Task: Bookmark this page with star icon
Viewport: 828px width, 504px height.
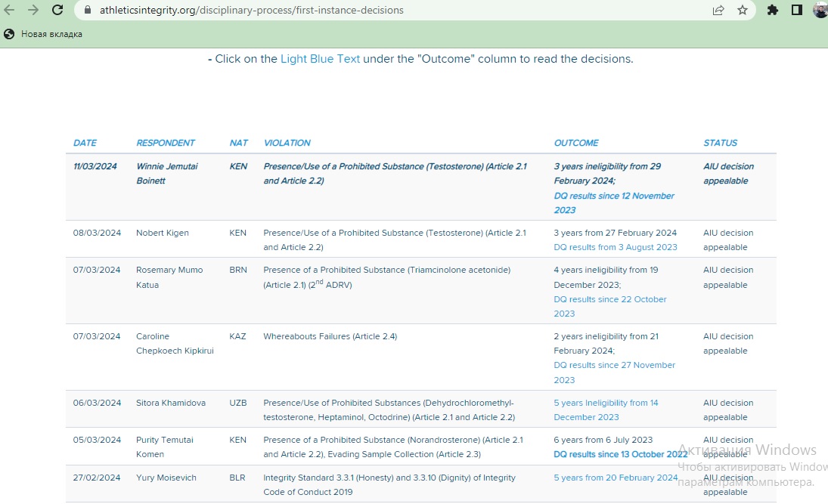Action: tap(742, 11)
